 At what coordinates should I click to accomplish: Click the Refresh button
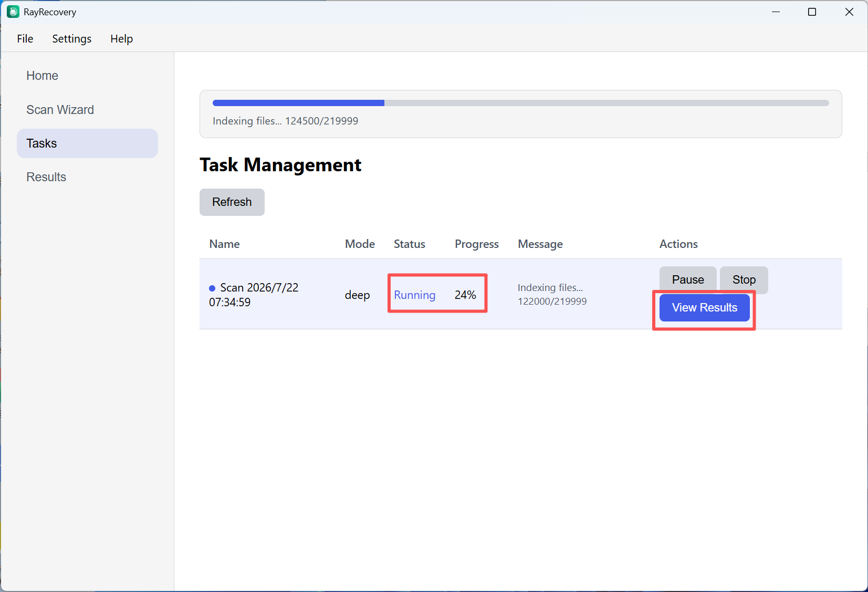pos(232,202)
